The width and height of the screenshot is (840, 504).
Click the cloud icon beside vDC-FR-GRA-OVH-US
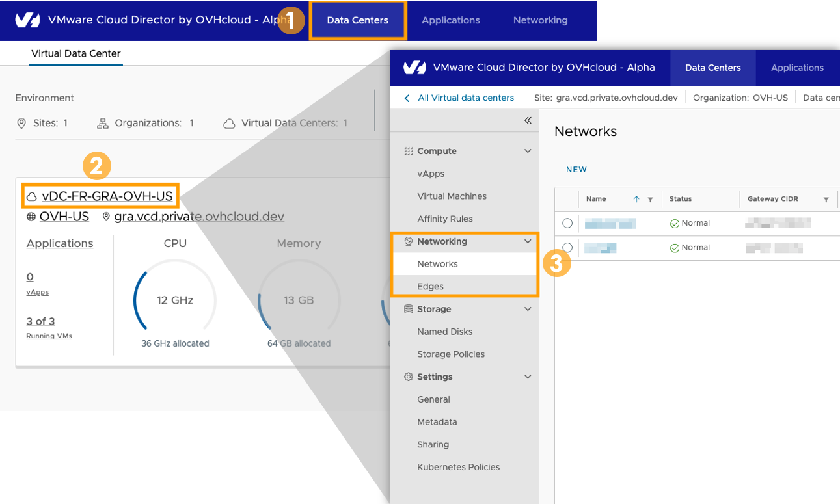coord(31,196)
